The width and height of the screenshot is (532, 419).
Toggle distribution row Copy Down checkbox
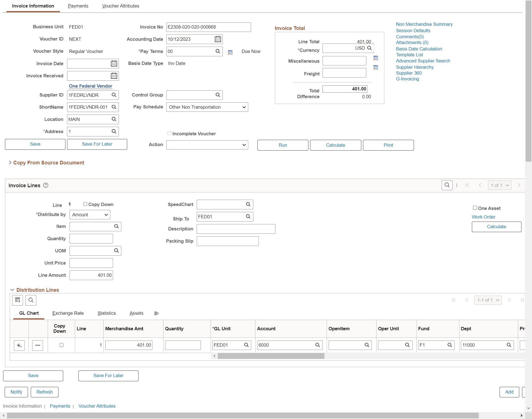[x=62, y=345]
